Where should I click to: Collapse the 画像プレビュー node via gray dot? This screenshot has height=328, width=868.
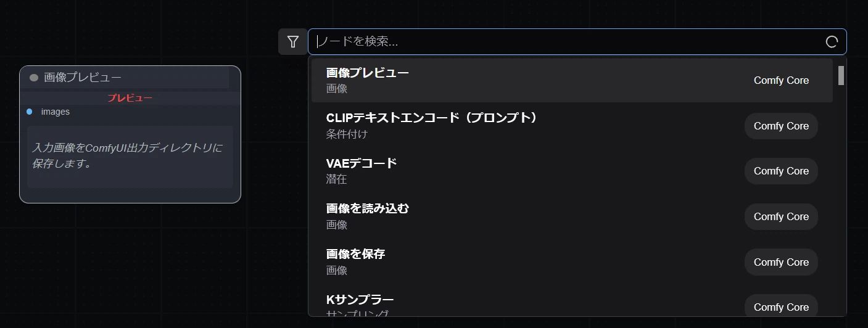tap(34, 78)
